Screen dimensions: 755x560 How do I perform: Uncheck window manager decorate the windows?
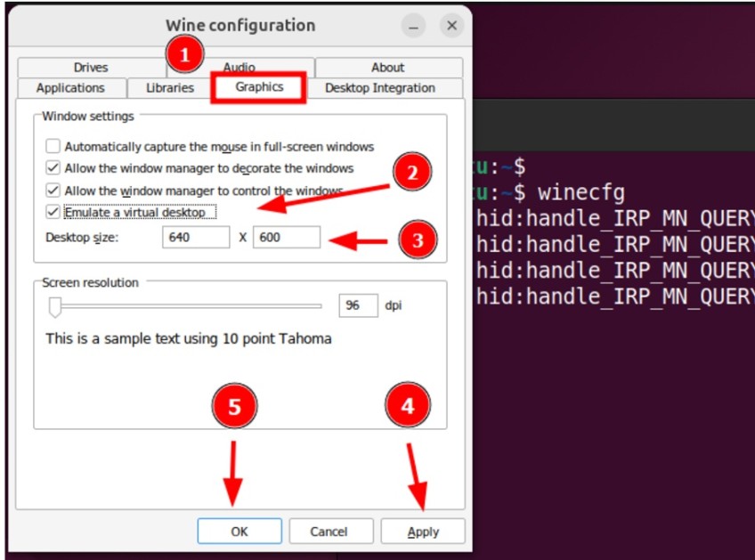tap(53, 168)
